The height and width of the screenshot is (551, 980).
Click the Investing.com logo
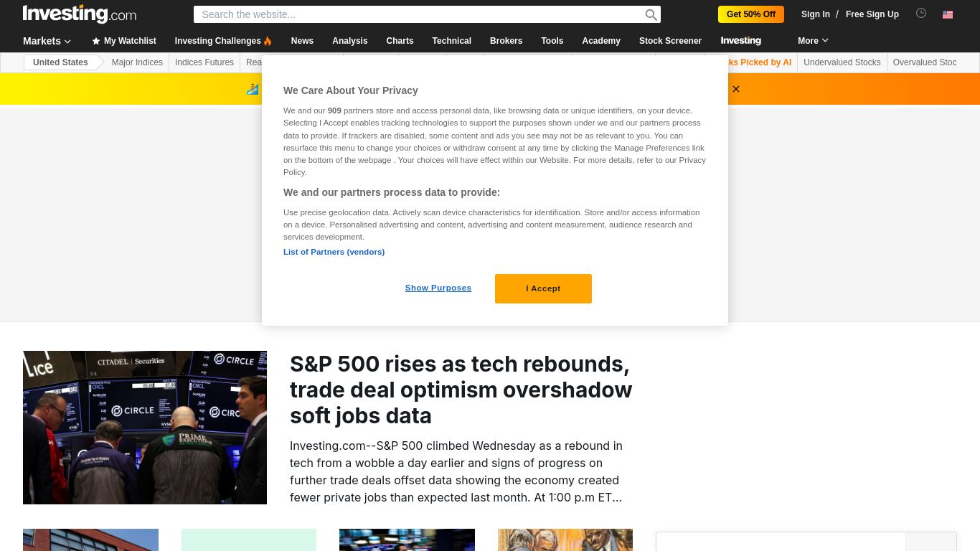click(x=80, y=14)
